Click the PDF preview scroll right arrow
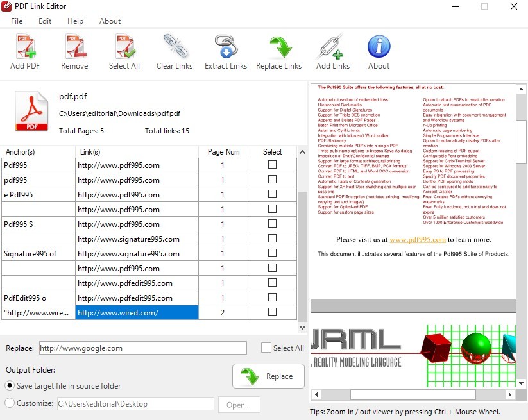The height and width of the screenshot is (420, 528). pos(510,394)
